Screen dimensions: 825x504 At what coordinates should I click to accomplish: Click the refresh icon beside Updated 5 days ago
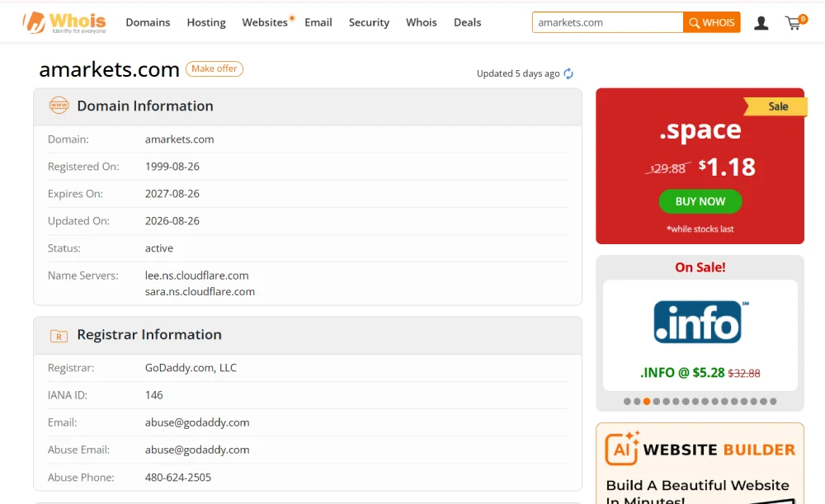(568, 73)
